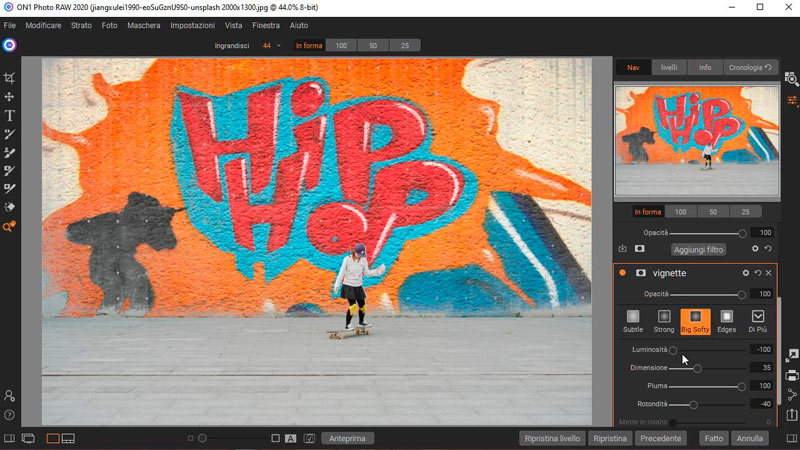The image size is (800, 450).
Task: Toggle the soft proofing A icon
Action: [290, 438]
